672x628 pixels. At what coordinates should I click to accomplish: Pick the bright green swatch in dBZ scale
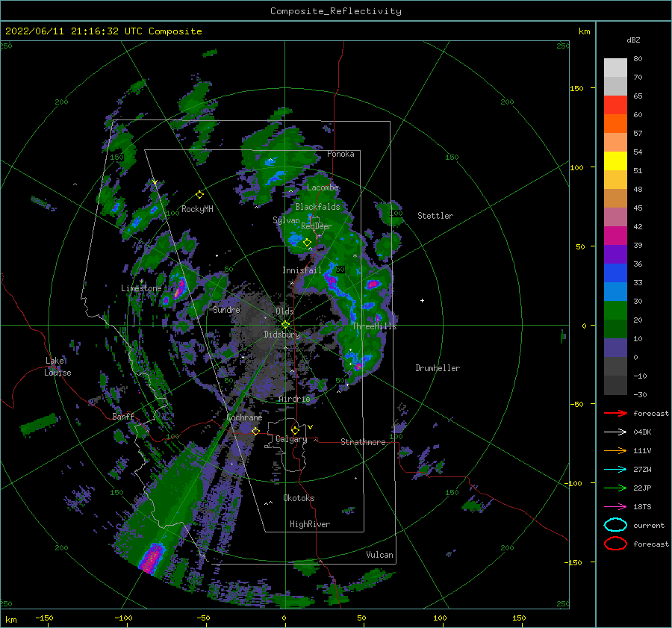coord(615,311)
